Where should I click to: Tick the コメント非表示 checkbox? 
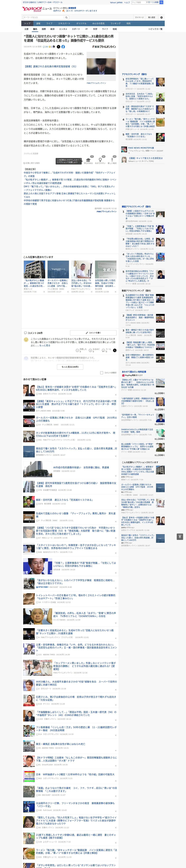coord(102,373)
